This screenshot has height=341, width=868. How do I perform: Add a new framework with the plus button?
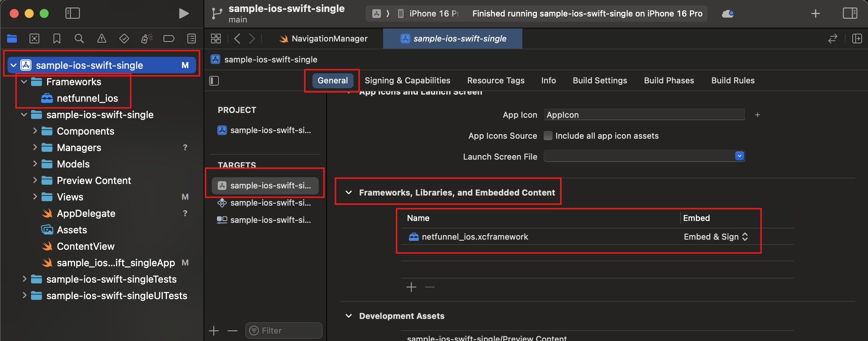pyautogui.click(x=411, y=287)
